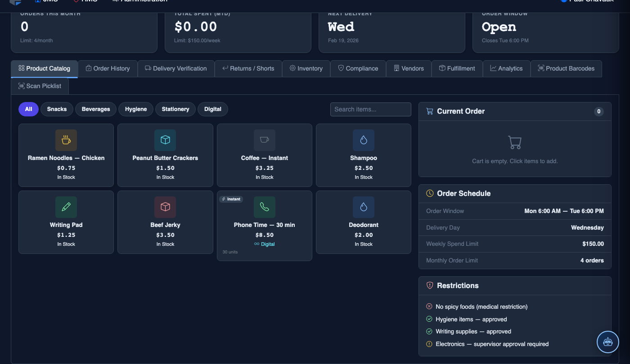Viewport: 630px width, 364px height.
Task: Select the Compliance tab
Action: pos(358,69)
